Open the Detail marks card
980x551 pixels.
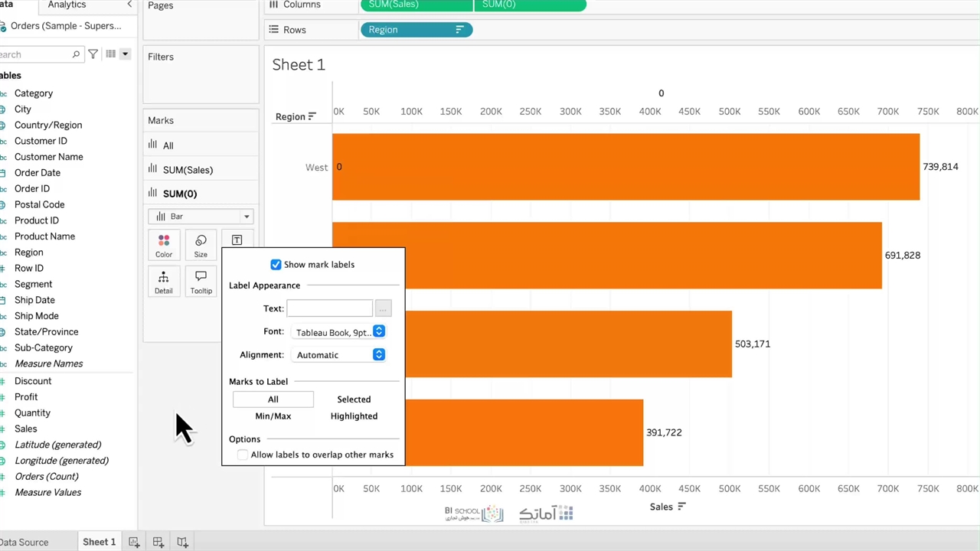(x=163, y=282)
